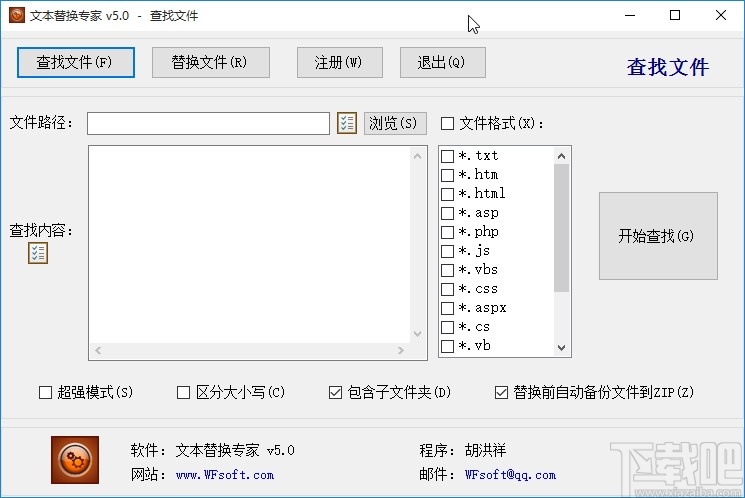Enable 超强模式(S) option
This screenshot has width=745, height=498.
pos(45,393)
